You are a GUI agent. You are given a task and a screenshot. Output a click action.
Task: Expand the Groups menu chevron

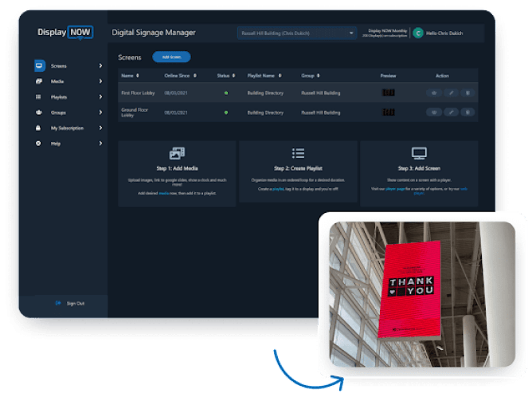[x=100, y=112]
